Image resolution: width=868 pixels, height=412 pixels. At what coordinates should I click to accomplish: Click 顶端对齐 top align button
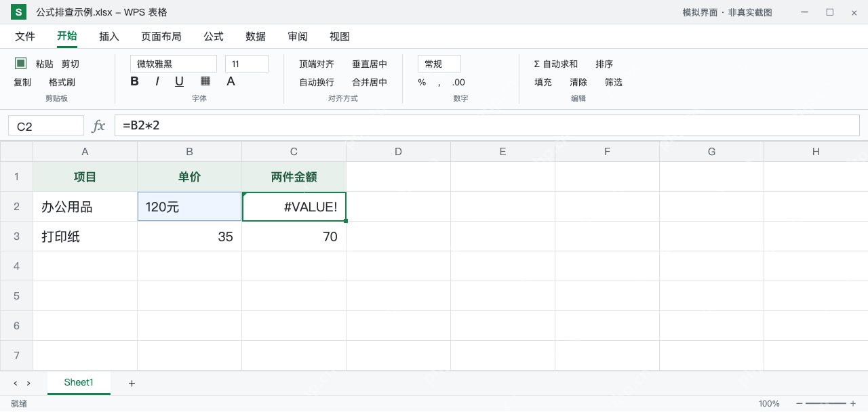click(317, 64)
